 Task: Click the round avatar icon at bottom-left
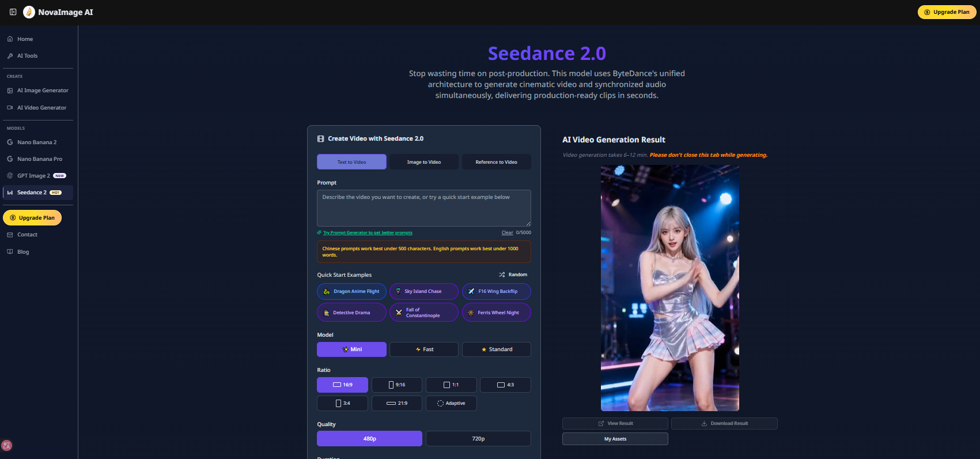(x=7, y=445)
